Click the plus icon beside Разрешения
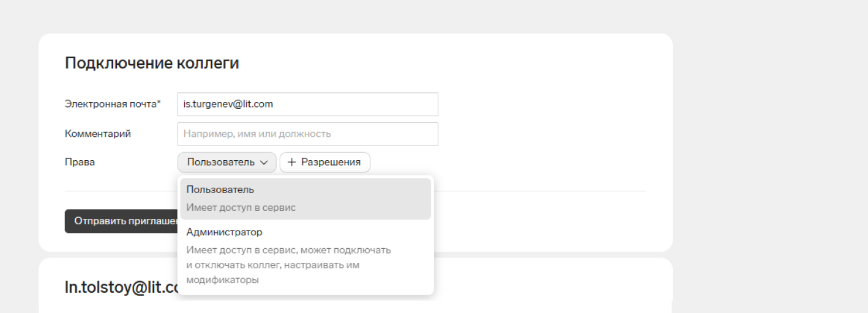The image size is (868, 313). tap(291, 163)
